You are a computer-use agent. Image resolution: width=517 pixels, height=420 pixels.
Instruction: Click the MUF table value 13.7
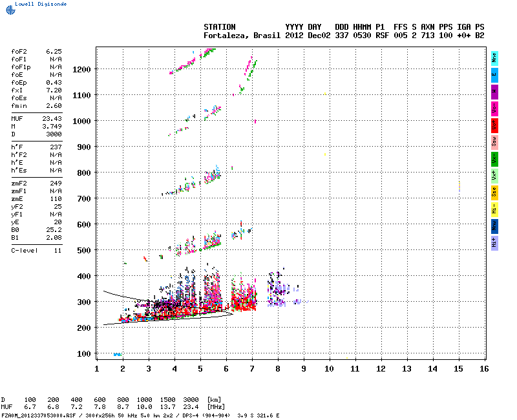coord(167,407)
